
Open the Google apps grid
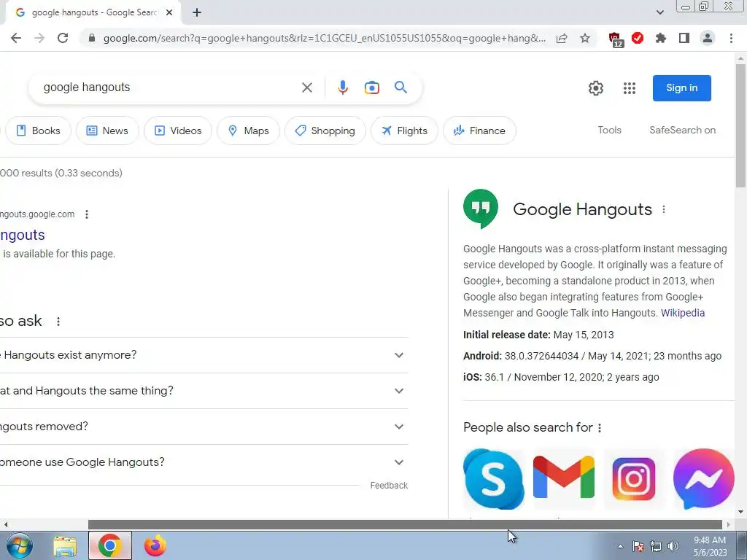point(630,88)
